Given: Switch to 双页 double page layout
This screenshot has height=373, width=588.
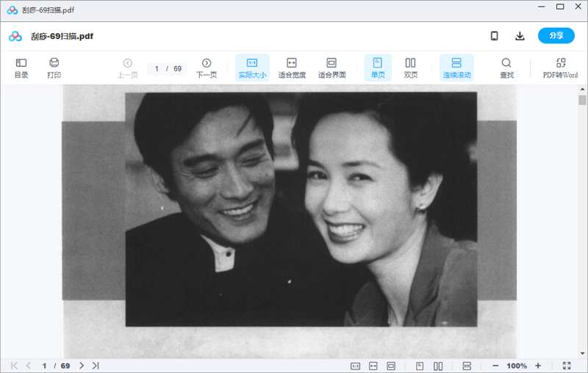Looking at the screenshot, I should (411, 68).
